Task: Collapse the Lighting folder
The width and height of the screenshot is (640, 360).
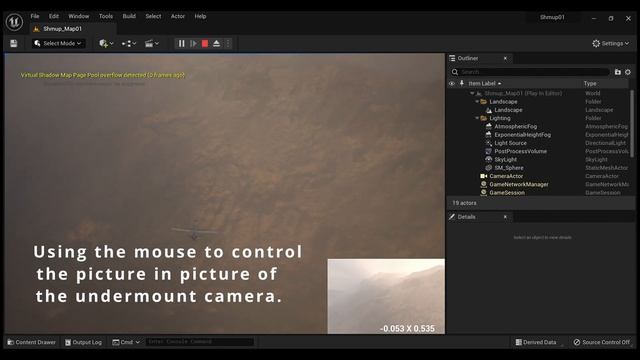Action: coord(477,118)
